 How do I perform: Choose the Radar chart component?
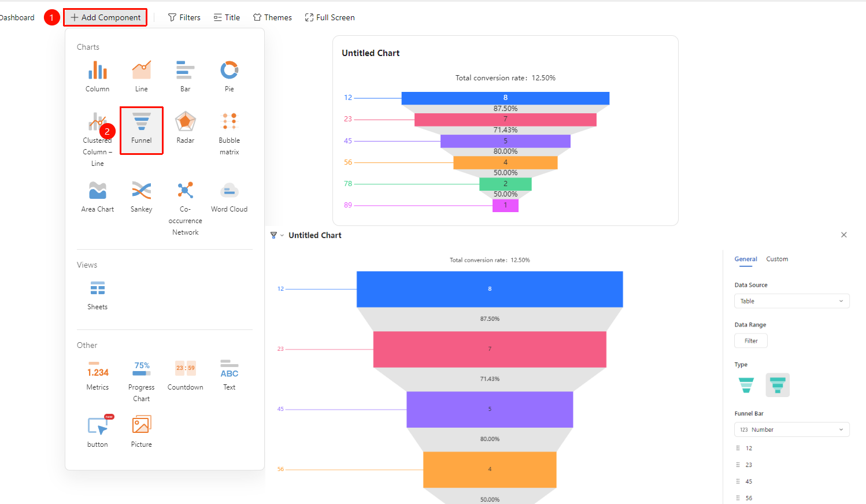pos(186,128)
